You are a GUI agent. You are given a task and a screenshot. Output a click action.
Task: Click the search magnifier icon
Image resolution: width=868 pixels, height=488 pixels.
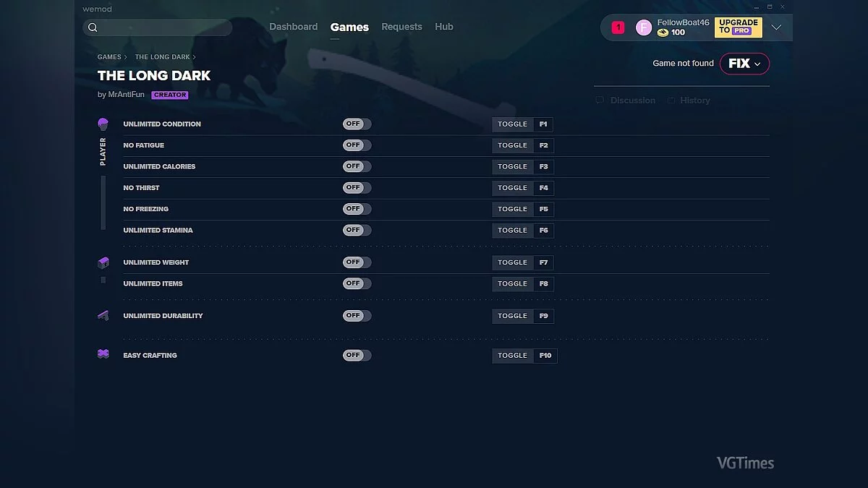93,27
